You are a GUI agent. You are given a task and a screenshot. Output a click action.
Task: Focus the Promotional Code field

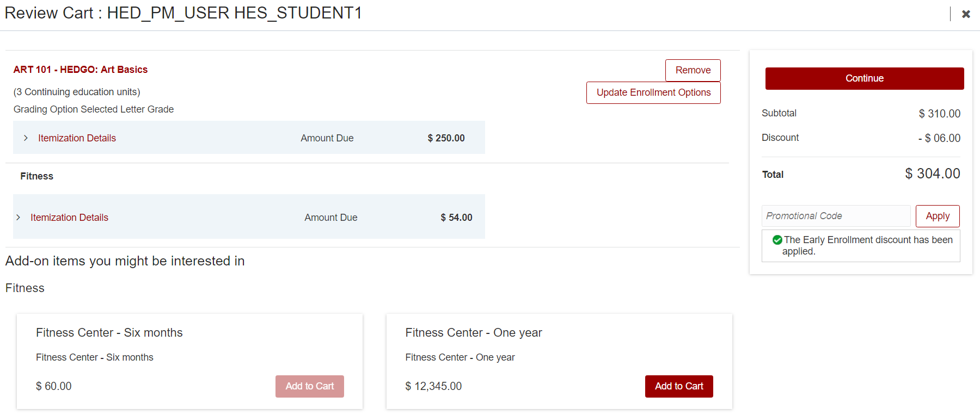click(x=836, y=216)
